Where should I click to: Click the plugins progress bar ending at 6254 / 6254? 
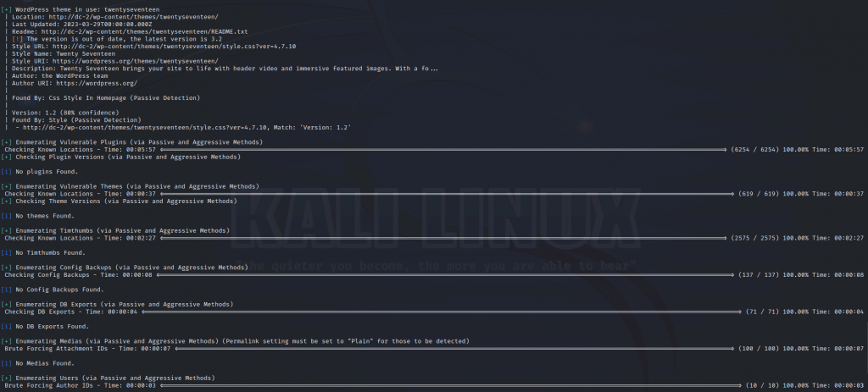coord(443,150)
